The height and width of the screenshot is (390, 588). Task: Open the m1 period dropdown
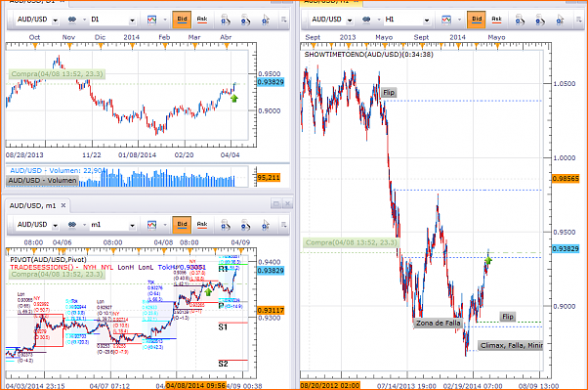pos(132,226)
